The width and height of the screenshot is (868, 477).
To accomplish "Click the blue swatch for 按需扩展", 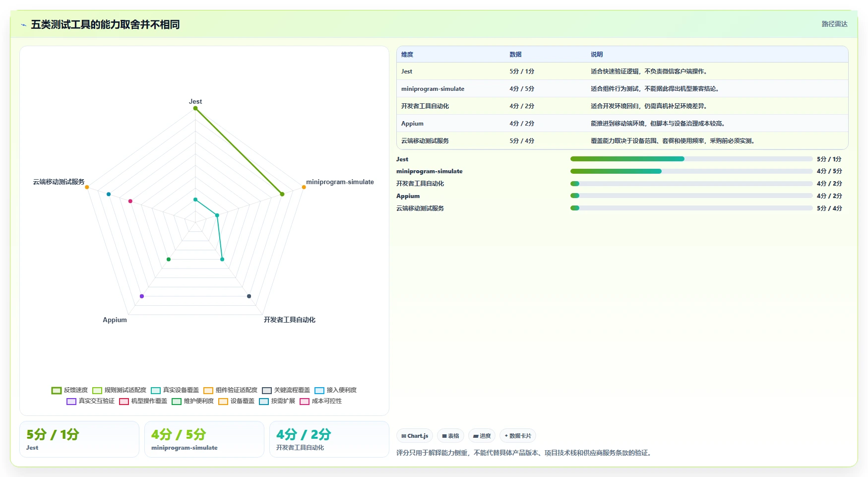I will pyautogui.click(x=264, y=402).
